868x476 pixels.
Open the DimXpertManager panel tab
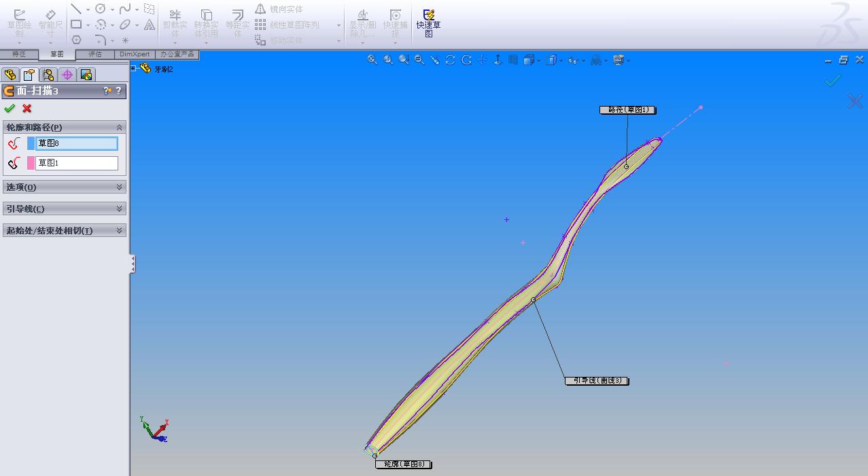click(67, 75)
